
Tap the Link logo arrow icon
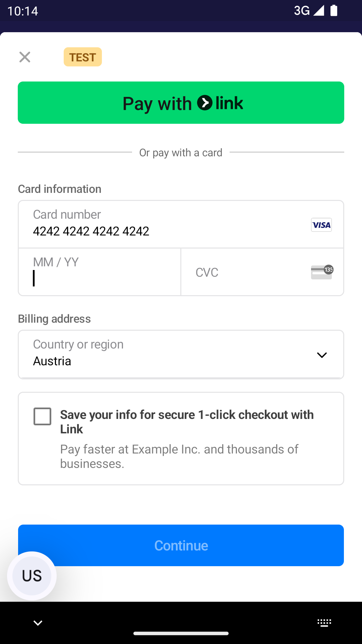point(205,103)
